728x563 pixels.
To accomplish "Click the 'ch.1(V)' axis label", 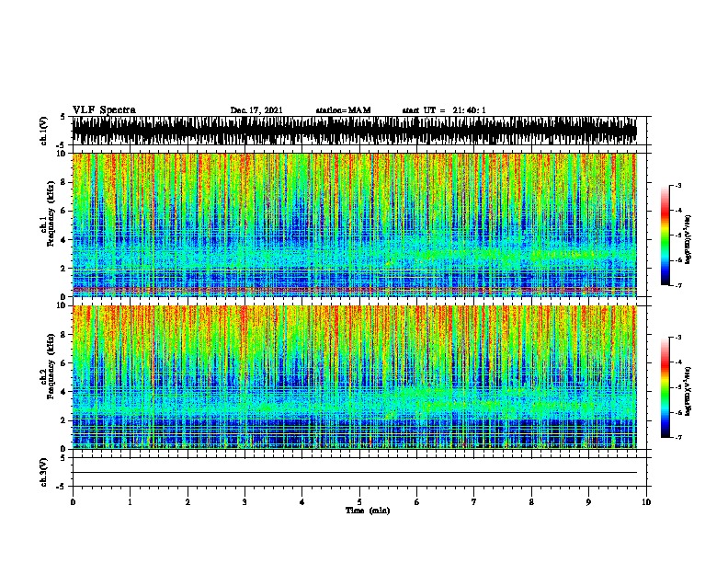I will [43, 131].
